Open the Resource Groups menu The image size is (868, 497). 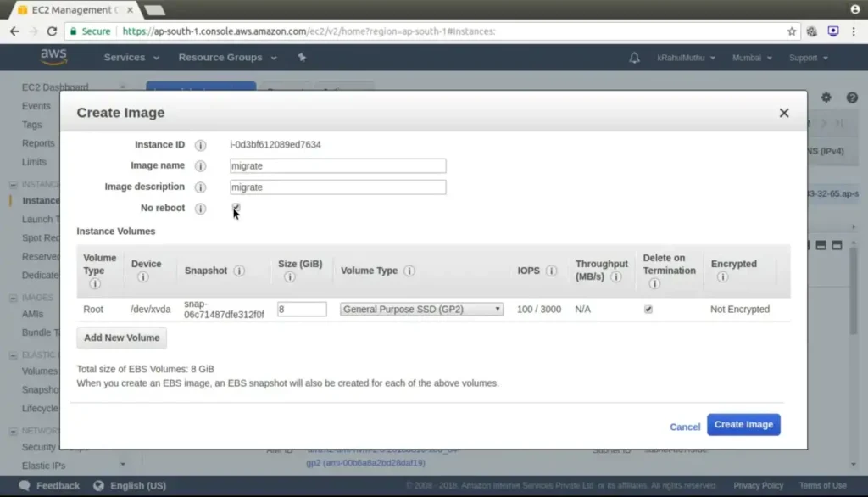click(227, 58)
